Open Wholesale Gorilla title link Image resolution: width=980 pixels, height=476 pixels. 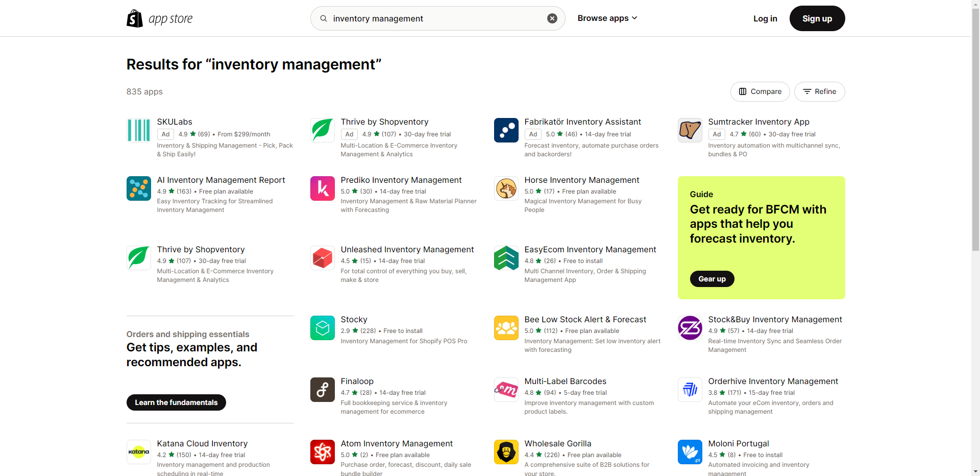point(558,443)
